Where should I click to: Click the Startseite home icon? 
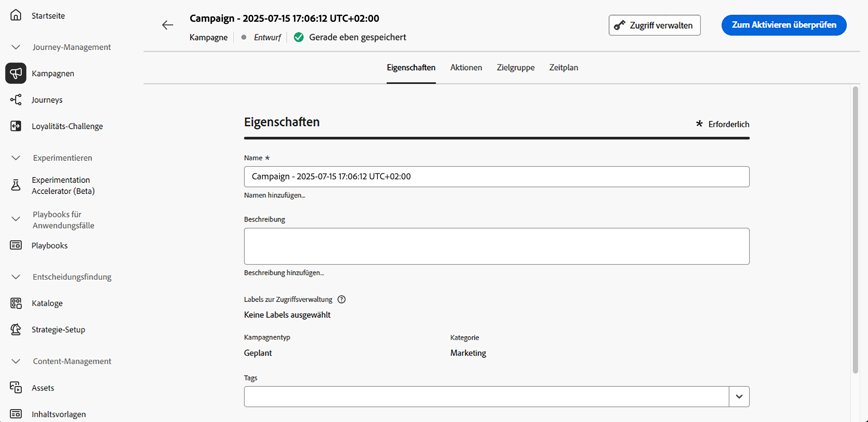pyautogui.click(x=15, y=15)
